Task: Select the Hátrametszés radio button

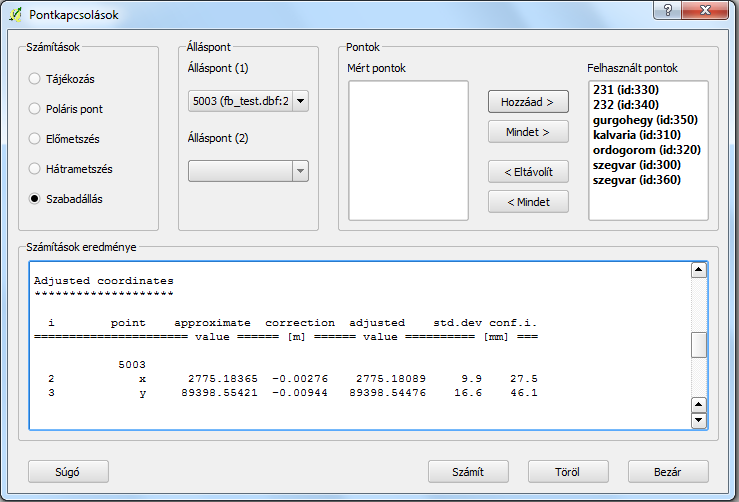Action: (x=36, y=168)
